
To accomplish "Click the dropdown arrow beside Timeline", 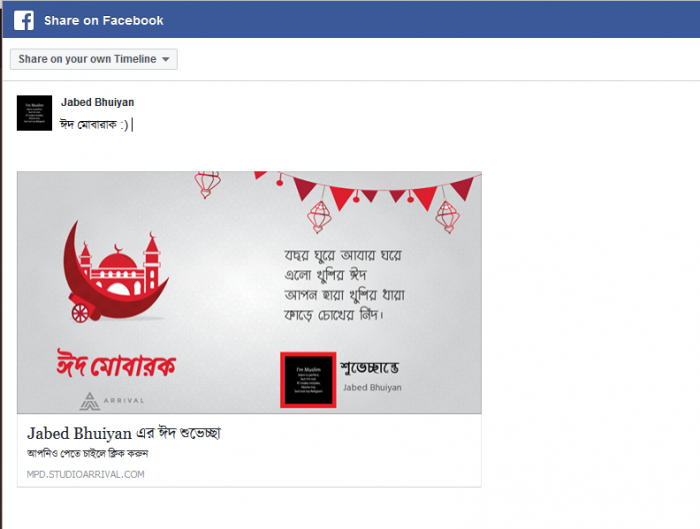I will [166, 59].
